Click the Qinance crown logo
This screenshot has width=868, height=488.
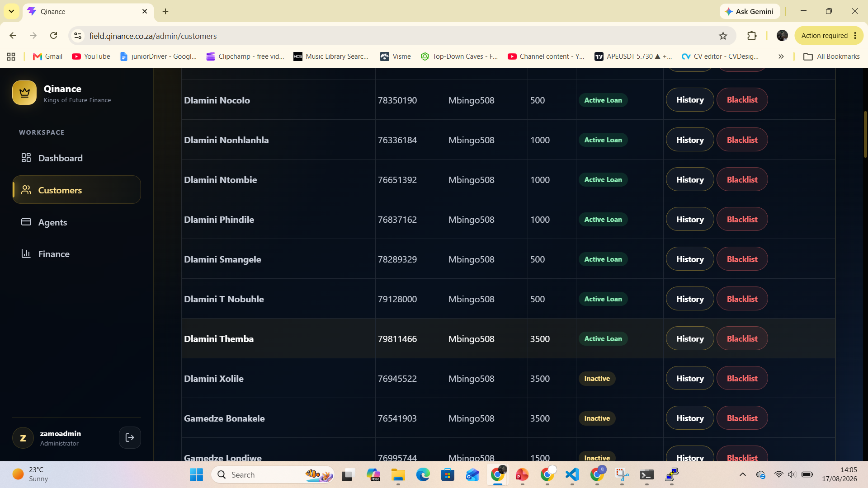coord(24,93)
